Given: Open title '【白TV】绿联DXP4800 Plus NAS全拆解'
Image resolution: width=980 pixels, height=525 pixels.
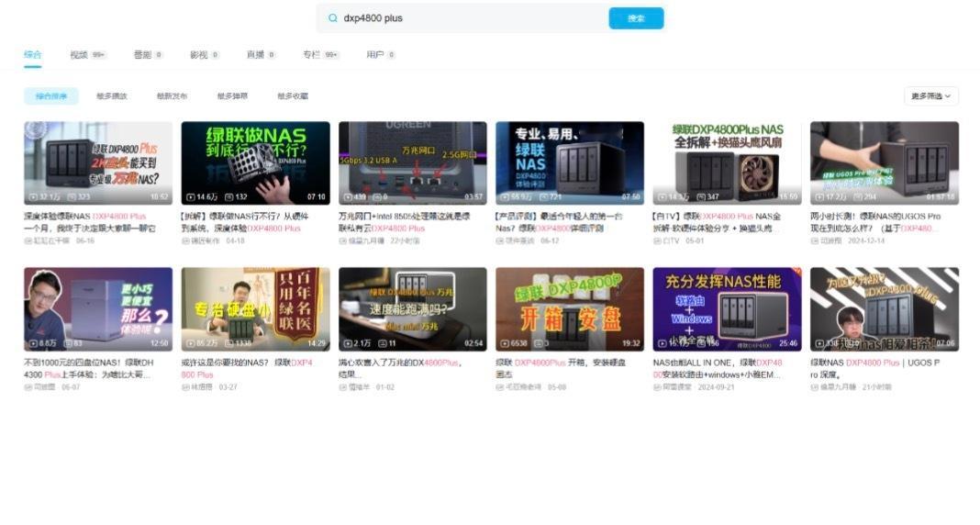Looking at the screenshot, I should pyautogui.click(x=717, y=222).
